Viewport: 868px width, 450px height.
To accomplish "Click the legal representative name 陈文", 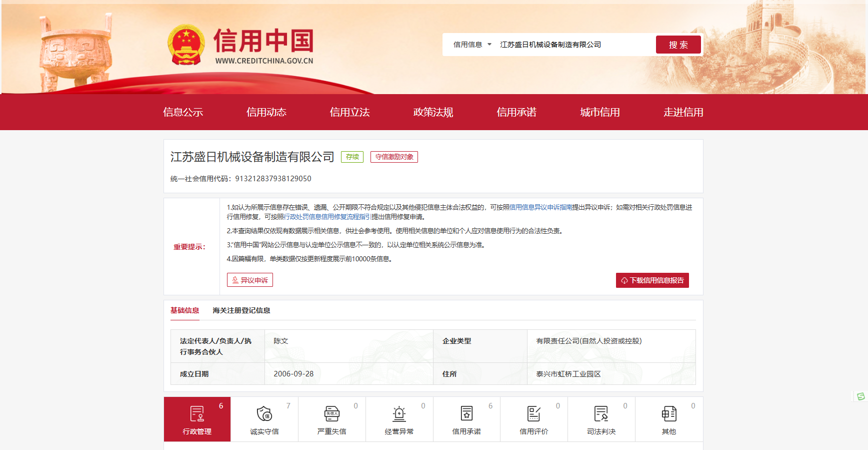I will (281, 341).
